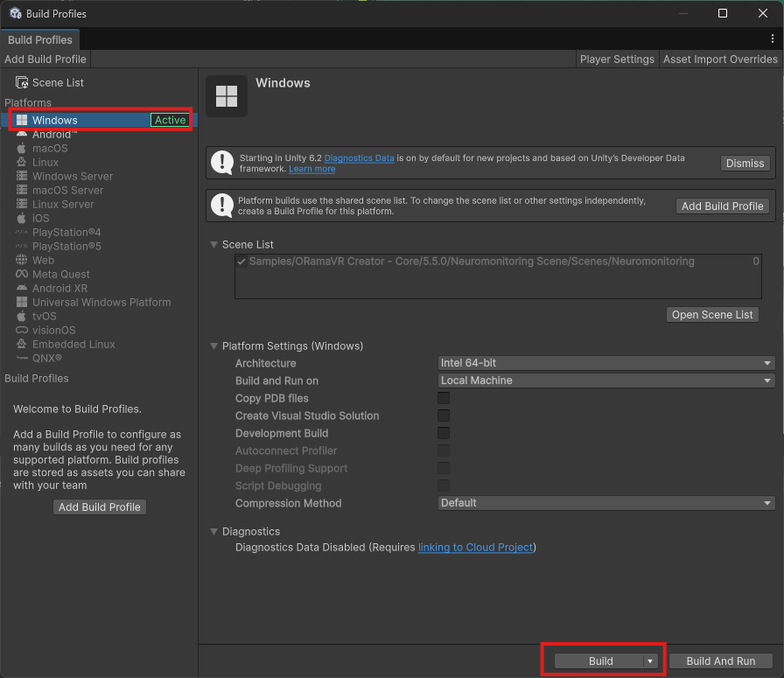The height and width of the screenshot is (678, 784).
Task: Collapse the Diagnostics section
Action: coord(214,532)
